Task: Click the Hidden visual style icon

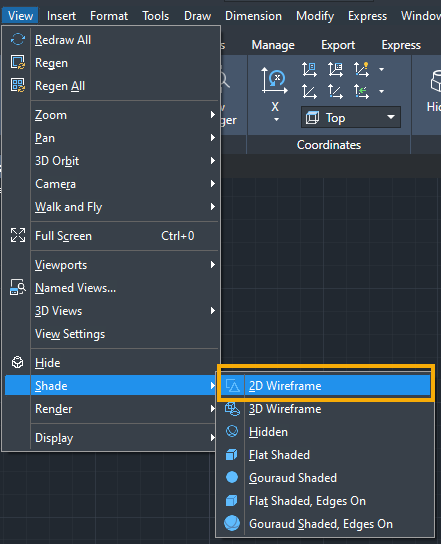Action: (x=232, y=431)
